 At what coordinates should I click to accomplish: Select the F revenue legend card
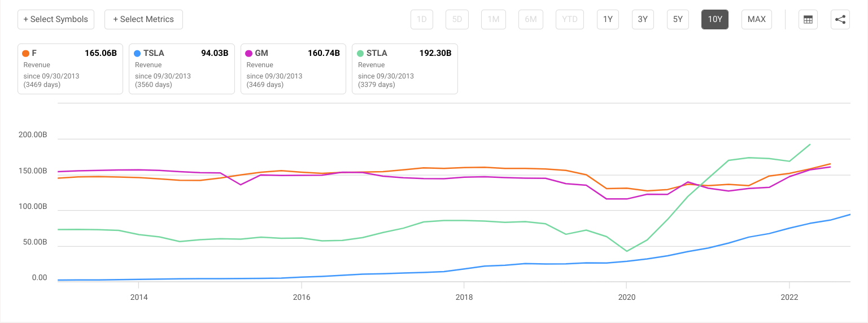pyautogui.click(x=70, y=69)
